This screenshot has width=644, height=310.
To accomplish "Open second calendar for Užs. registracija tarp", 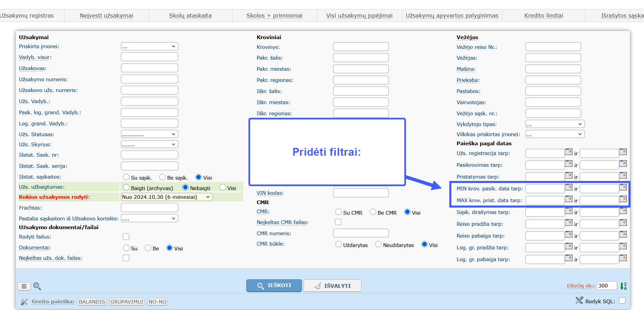I will (623, 152).
